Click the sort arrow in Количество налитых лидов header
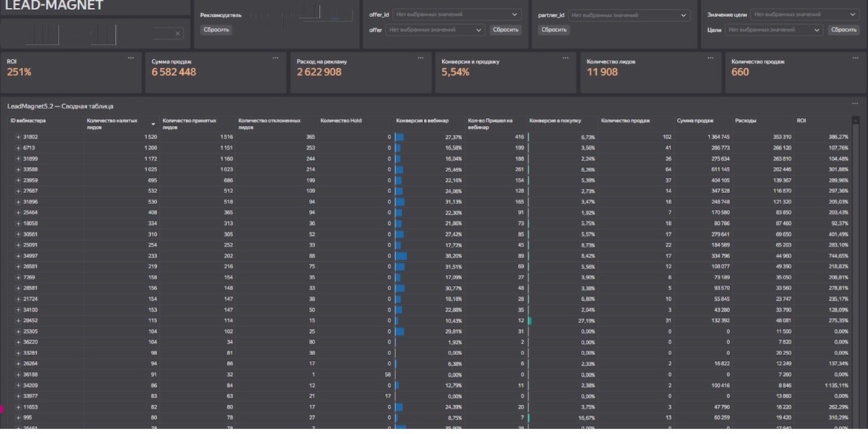The image size is (868, 434). 153,124
